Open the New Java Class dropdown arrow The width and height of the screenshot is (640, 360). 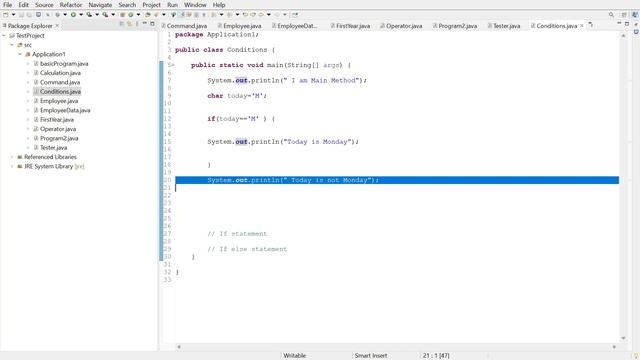(x=138, y=15)
